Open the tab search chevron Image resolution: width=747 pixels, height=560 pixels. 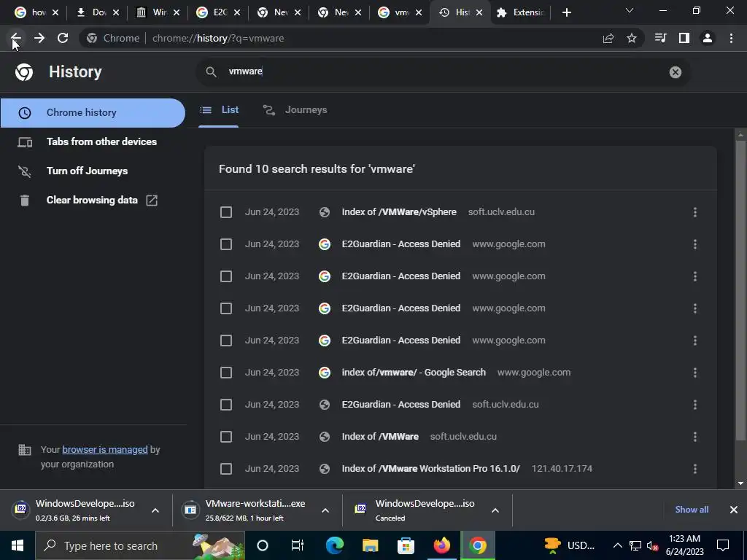click(x=630, y=10)
